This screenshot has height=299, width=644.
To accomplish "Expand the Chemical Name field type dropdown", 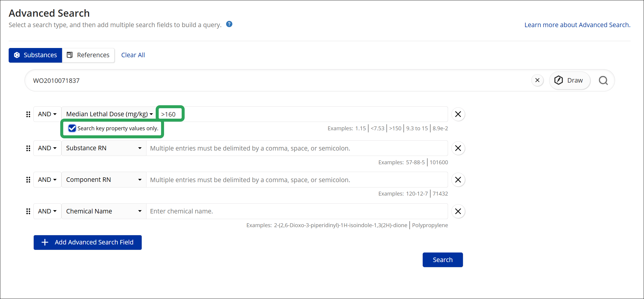I will click(104, 211).
